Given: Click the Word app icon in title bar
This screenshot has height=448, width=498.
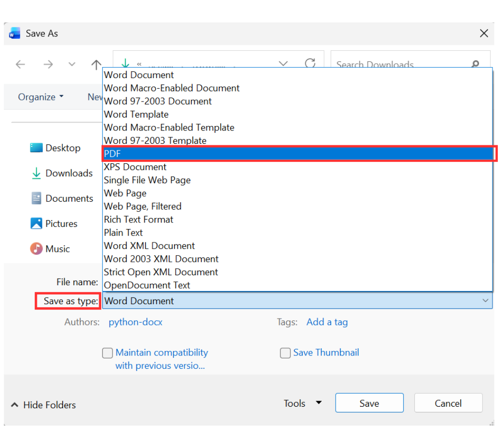Looking at the screenshot, I should (x=14, y=33).
